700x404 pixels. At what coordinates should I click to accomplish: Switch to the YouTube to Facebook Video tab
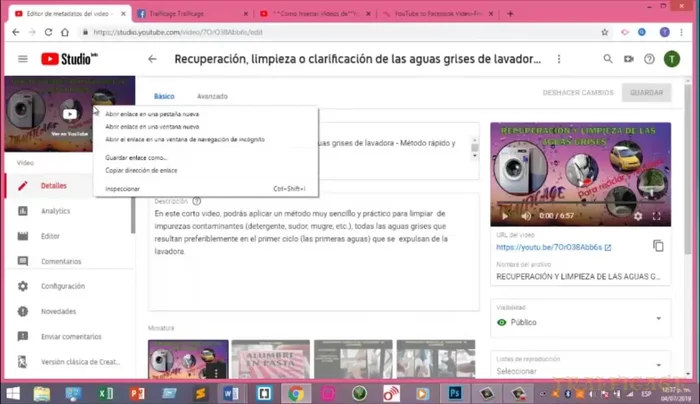tap(438, 14)
